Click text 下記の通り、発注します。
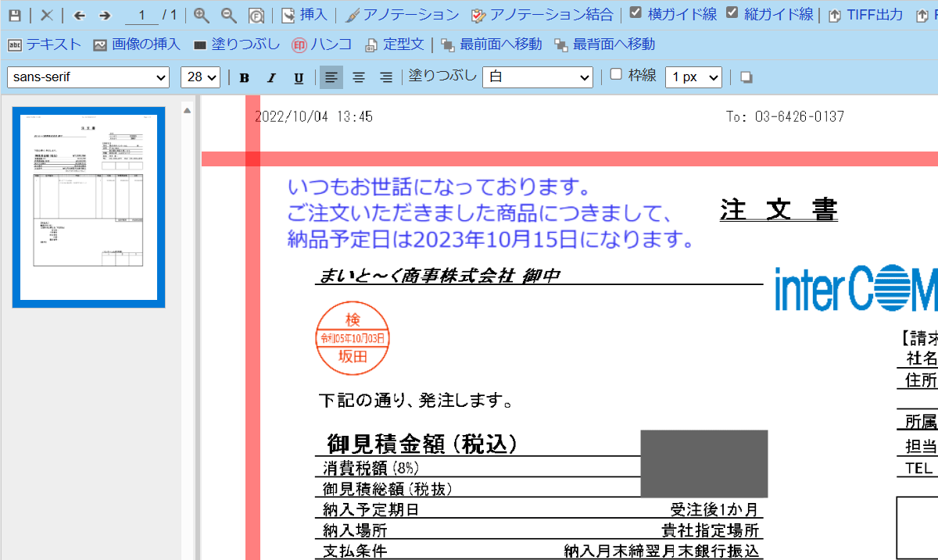Image resolution: width=938 pixels, height=560 pixels. (x=417, y=401)
